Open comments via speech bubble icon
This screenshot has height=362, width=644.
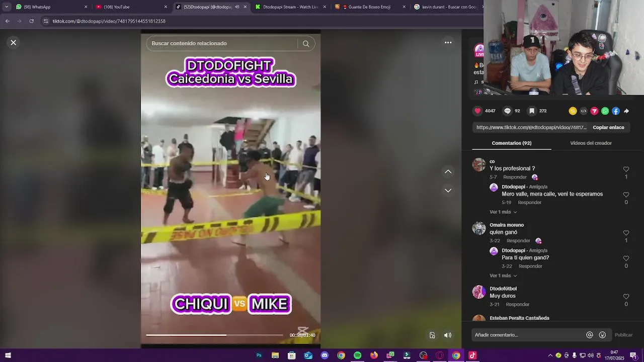click(507, 111)
